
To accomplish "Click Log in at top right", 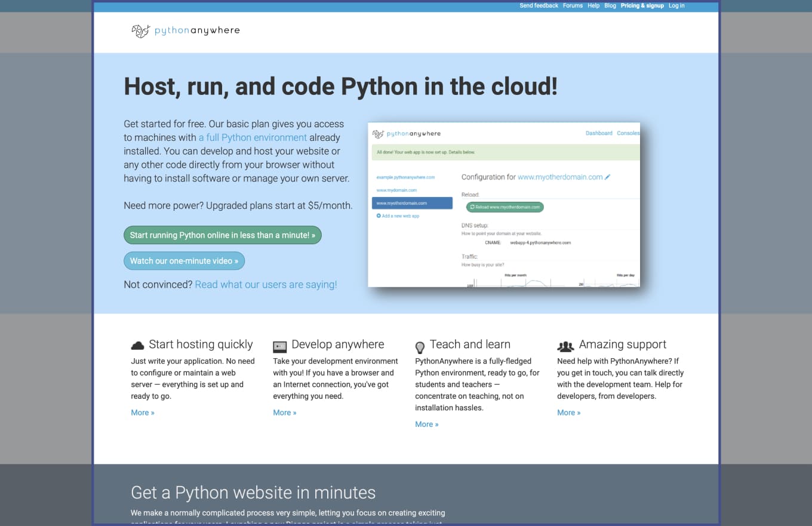I will (676, 6).
